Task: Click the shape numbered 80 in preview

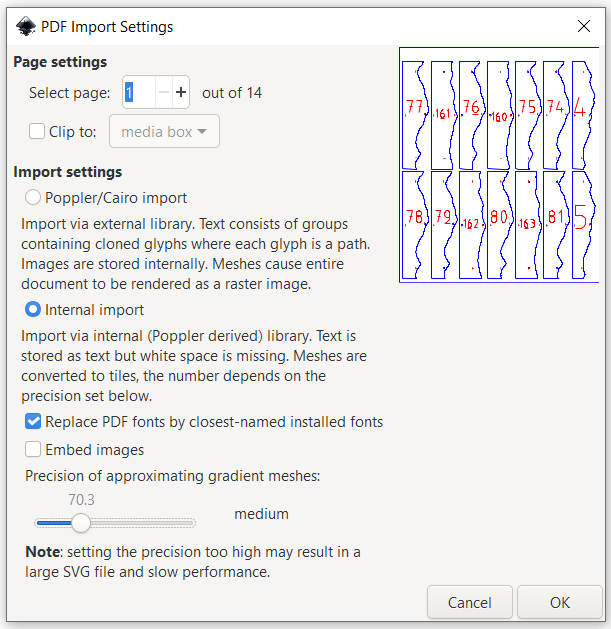Action: 499,217
